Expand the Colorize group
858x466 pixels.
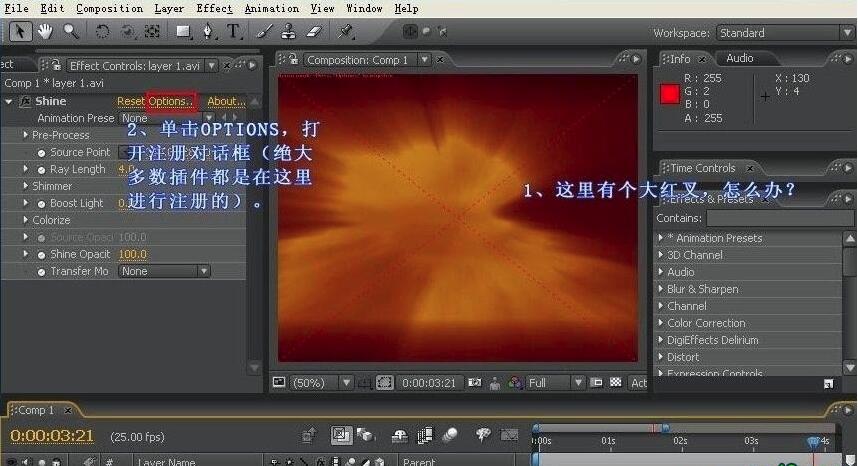pyautogui.click(x=25, y=220)
